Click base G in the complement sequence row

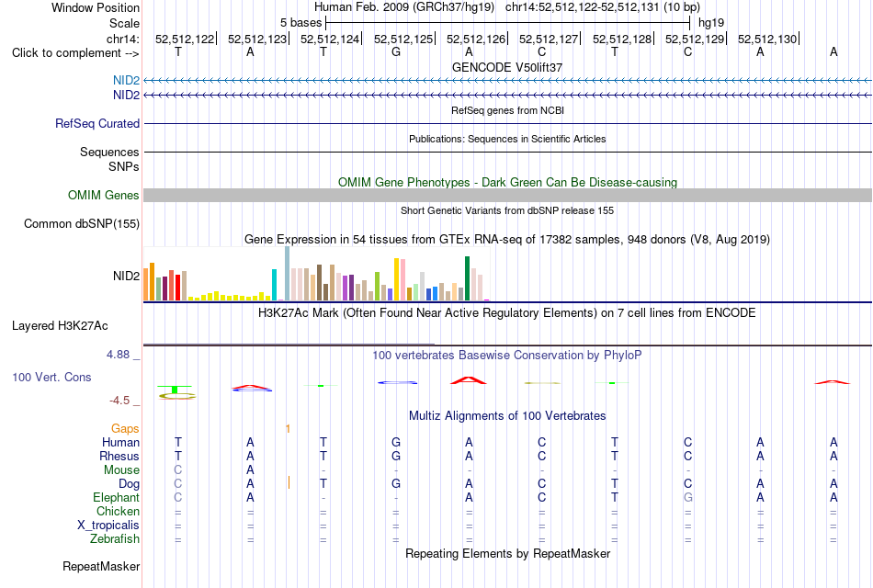pyautogui.click(x=396, y=51)
